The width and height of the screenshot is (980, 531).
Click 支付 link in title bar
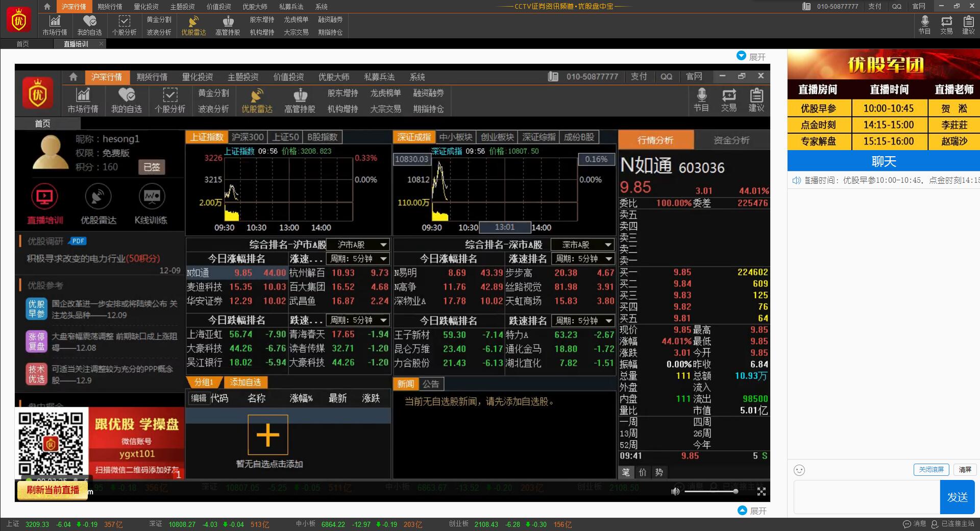(875, 6)
